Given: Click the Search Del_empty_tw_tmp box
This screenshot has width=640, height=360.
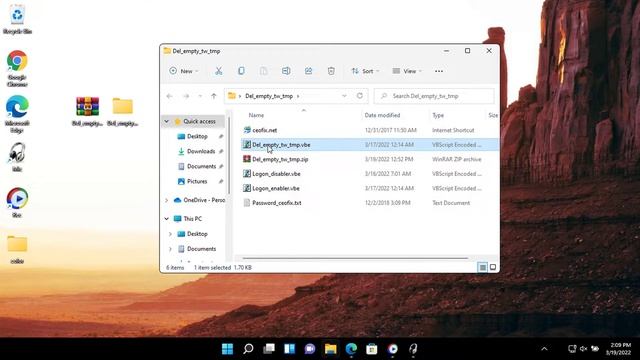Looking at the screenshot, I should click(x=434, y=96).
